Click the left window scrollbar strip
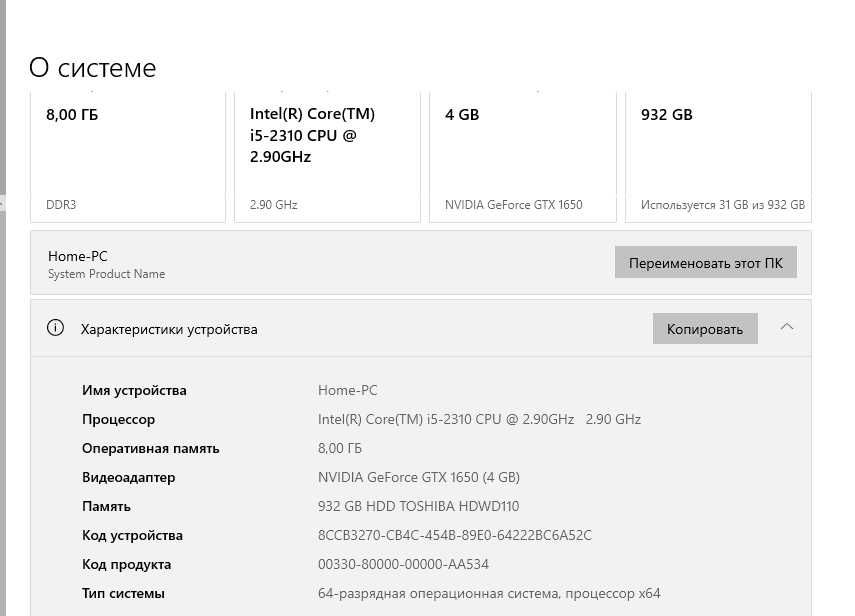Viewport: 855px width, 616px height. pos(3,308)
